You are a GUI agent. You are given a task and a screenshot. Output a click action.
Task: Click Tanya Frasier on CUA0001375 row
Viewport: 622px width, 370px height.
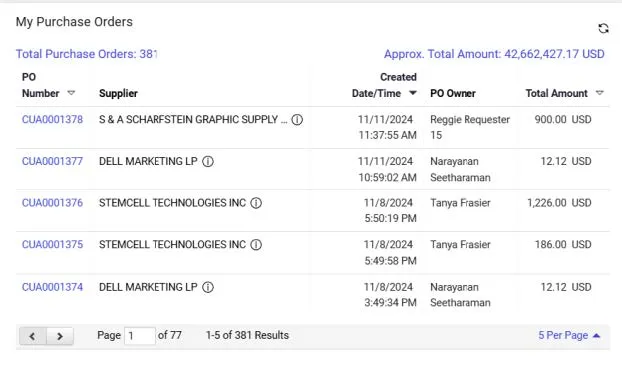(x=460, y=245)
